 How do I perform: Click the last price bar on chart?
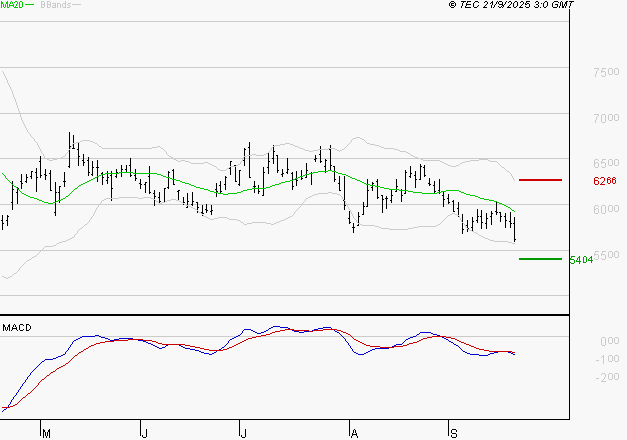[x=514, y=230]
